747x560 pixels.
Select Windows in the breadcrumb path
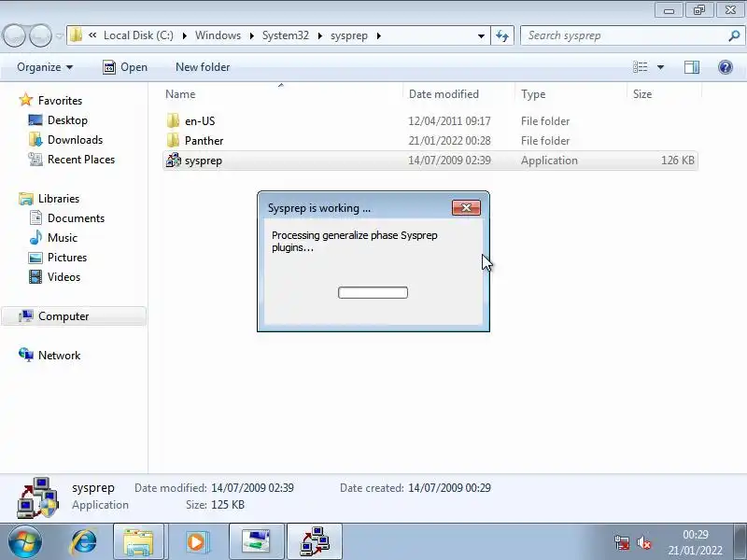tap(218, 35)
